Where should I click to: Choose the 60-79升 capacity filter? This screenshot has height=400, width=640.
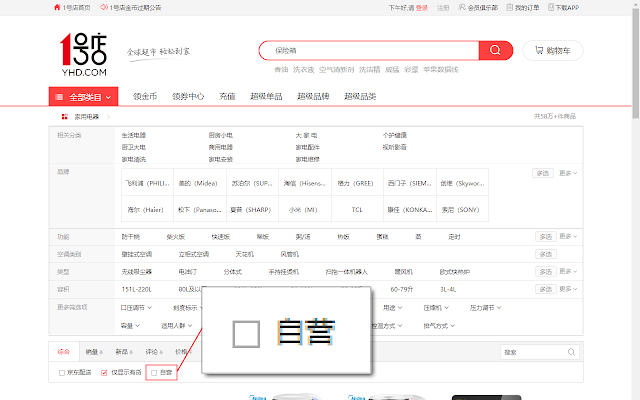[402, 289]
